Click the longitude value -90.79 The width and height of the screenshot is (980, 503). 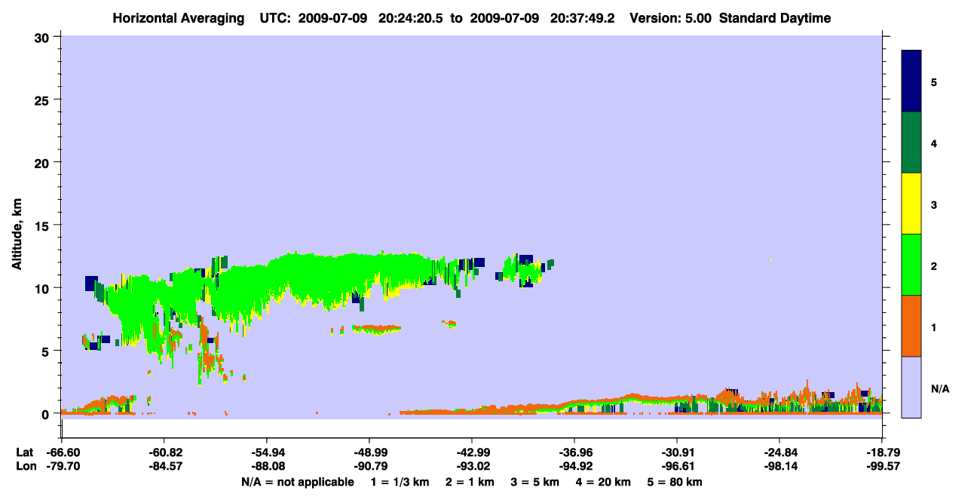pos(369,465)
